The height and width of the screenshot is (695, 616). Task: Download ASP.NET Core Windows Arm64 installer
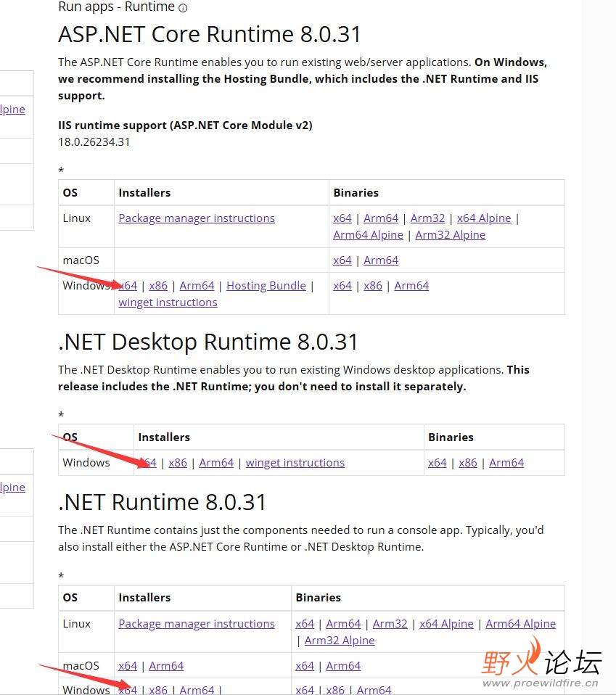coord(197,285)
